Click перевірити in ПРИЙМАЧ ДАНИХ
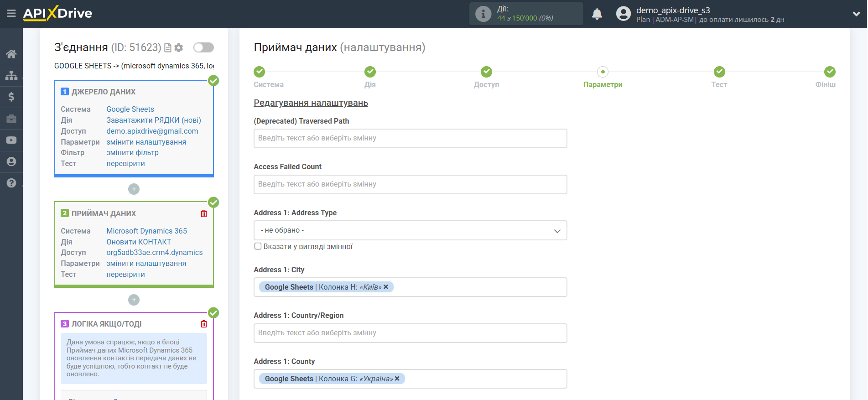Image resolution: width=868 pixels, height=400 pixels. (125, 274)
